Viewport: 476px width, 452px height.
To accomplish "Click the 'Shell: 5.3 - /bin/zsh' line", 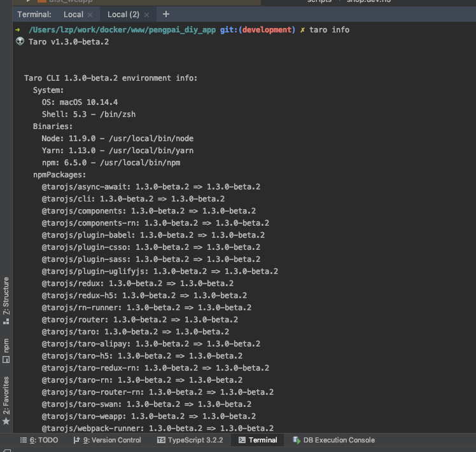I will coord(88,114).
